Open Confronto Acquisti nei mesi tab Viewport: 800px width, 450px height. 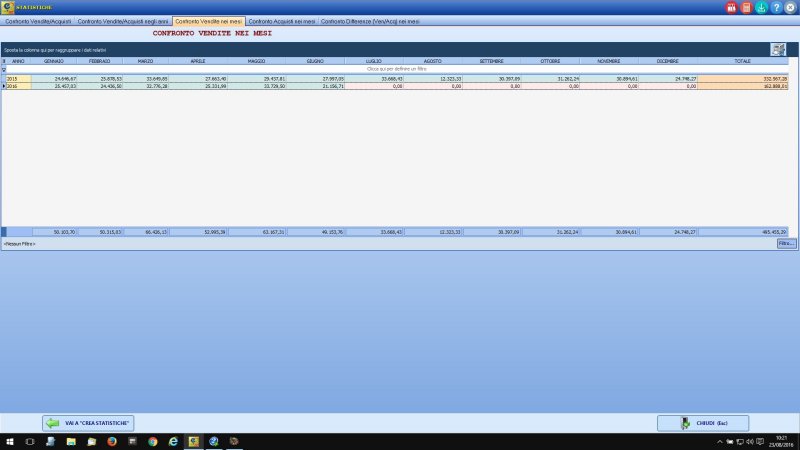[x=281, y=21]
